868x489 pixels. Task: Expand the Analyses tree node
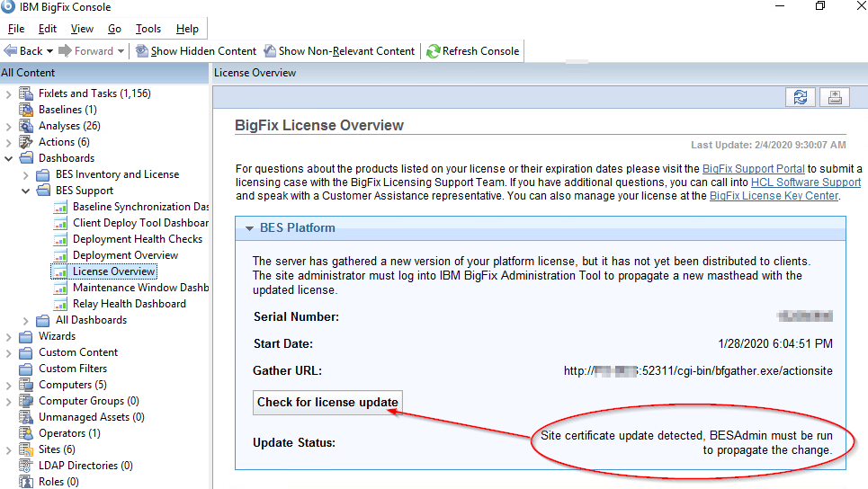pyautogui.click(x=8, y=126)
